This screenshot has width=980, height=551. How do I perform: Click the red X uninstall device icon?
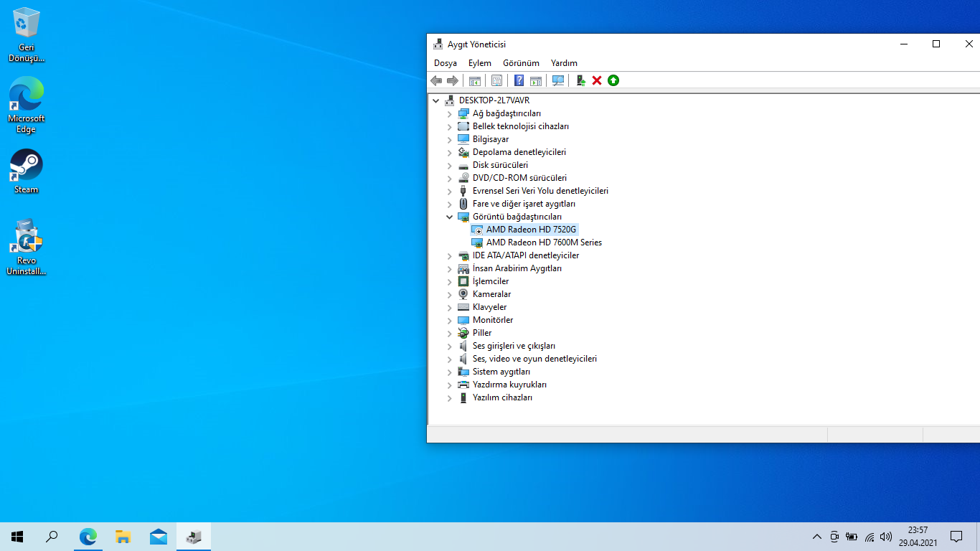[597, 80]
